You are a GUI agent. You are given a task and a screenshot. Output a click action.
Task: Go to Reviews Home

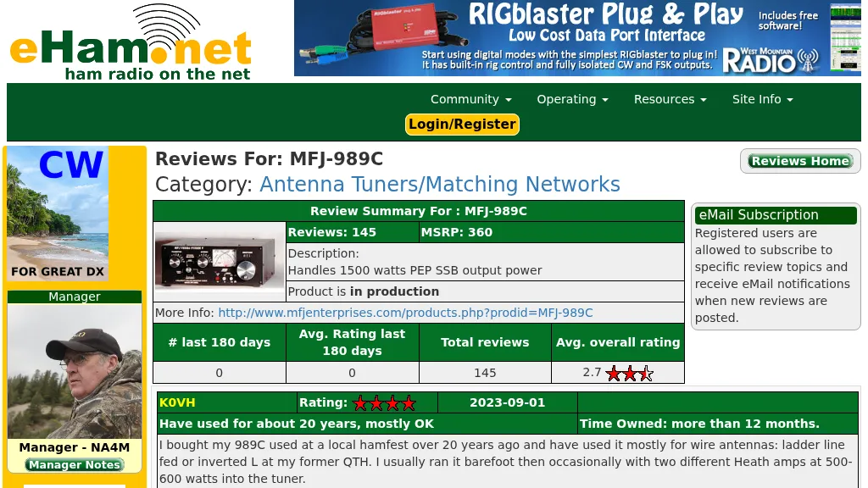(x=800, y=161)
